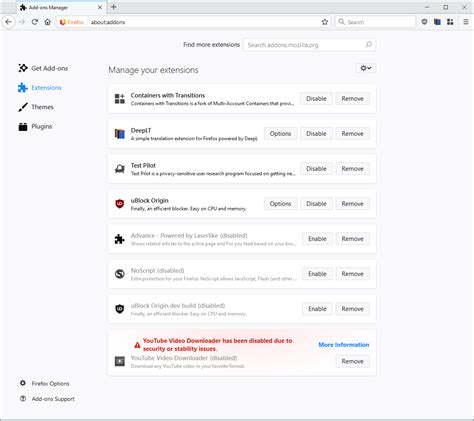Open the NoScript (disabled) title
The image size is (474, 421).
pos(157,270)
